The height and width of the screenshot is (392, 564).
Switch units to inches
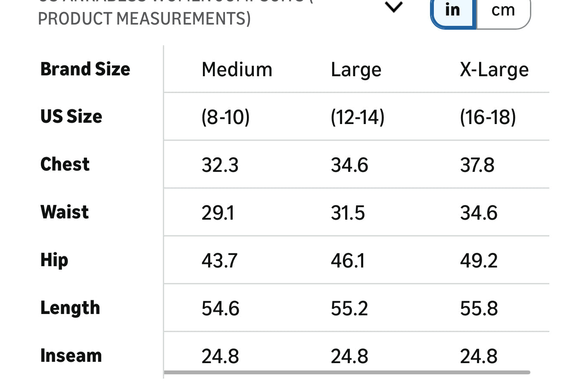453,10
